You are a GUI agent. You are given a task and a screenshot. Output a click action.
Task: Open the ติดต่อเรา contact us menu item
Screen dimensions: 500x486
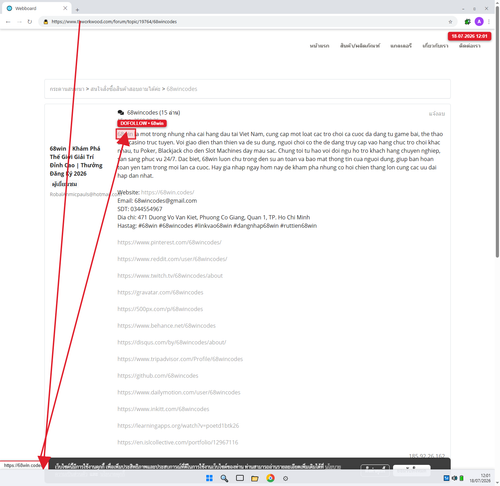470,46
